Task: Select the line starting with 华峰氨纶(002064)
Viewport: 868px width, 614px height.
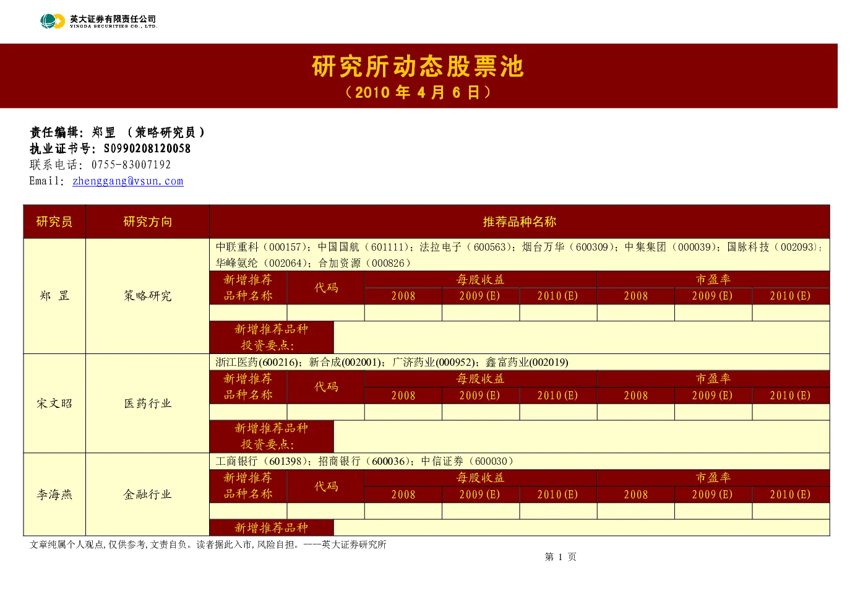Action: pos(313,263)
